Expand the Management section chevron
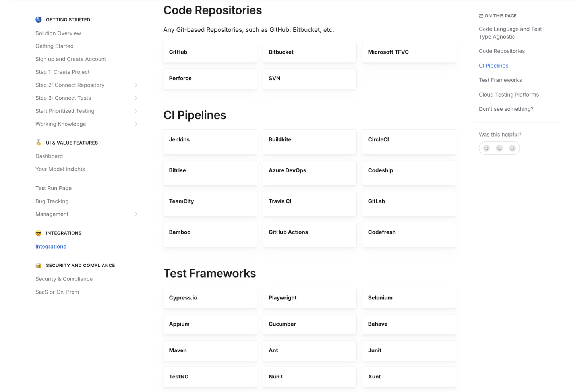Image resolution: width=588 pixels, height=392 pixels. pos(136,214)
